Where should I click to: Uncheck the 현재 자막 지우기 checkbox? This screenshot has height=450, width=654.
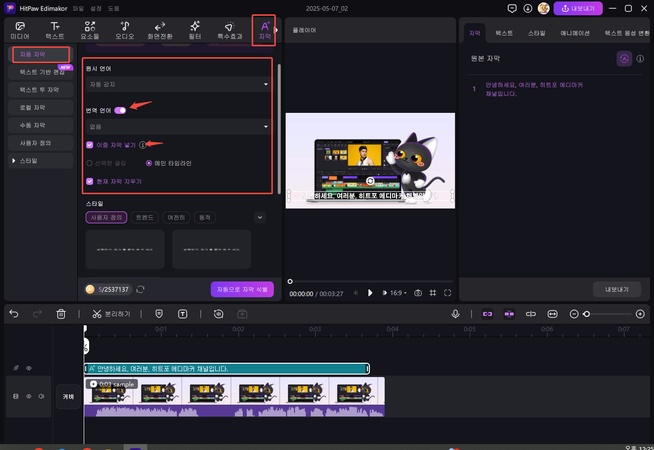89,181
